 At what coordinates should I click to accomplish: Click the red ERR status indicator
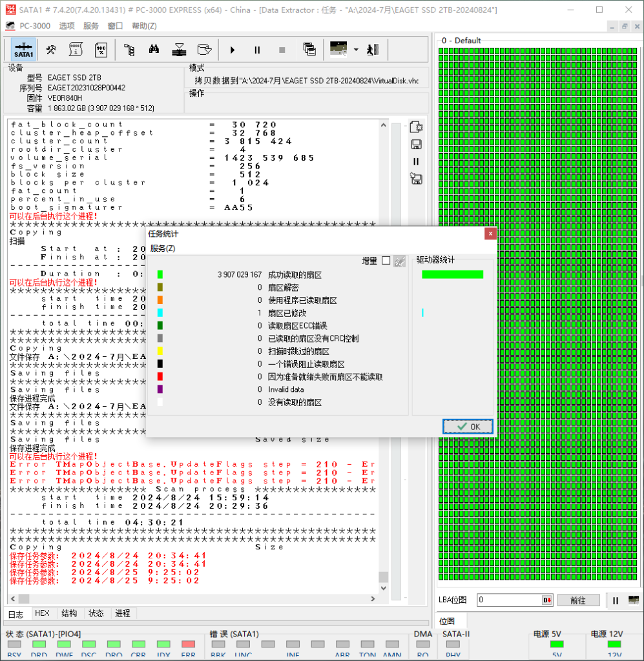tap(188, 644)
